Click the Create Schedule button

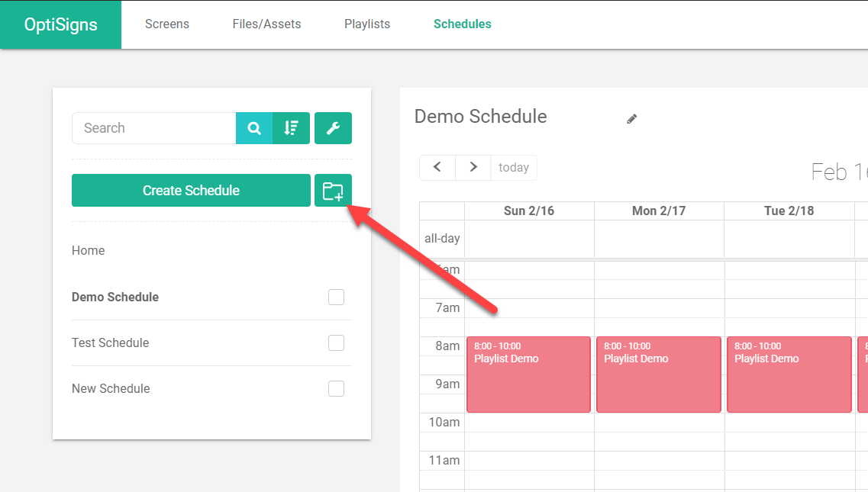[191, 191]
